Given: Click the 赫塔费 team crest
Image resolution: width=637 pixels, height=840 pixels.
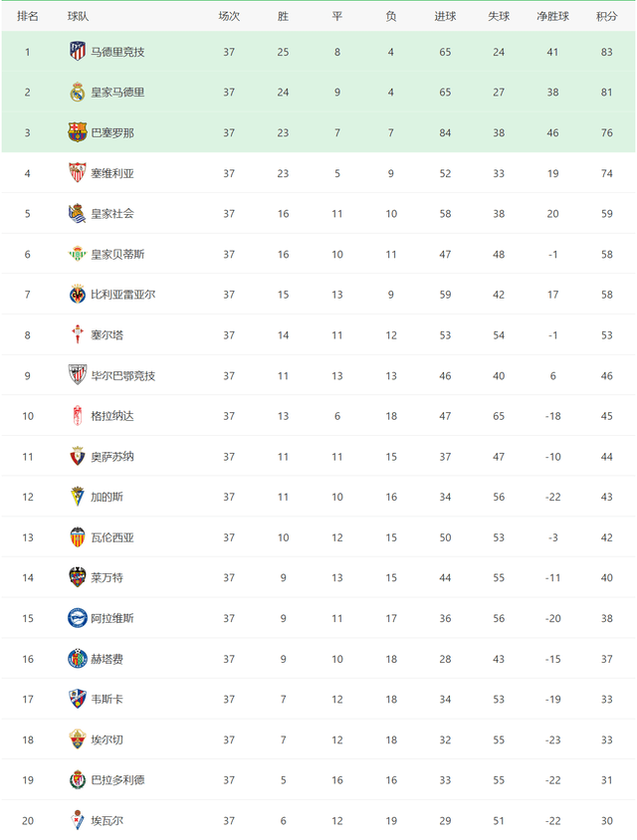Looking at the screenshot, I should pos(78,659).
